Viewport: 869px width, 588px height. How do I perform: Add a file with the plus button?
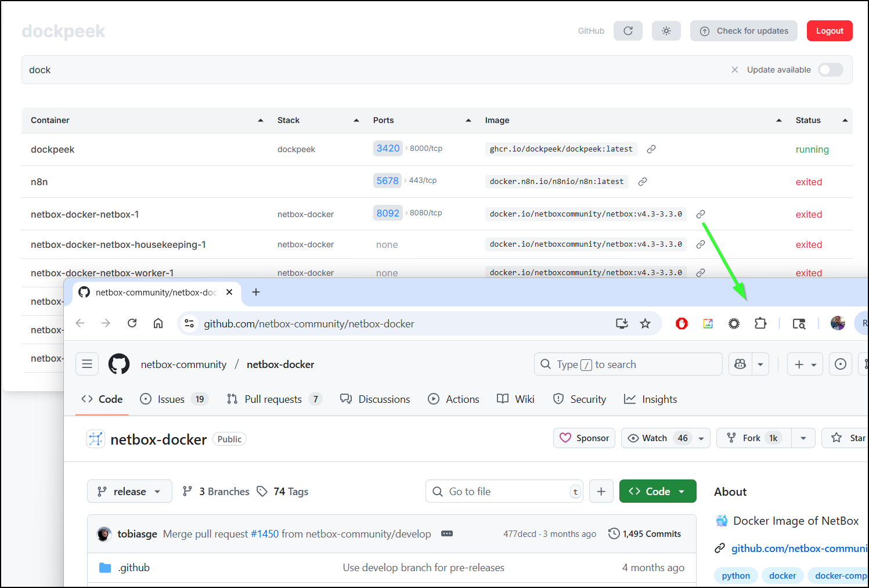[x=601, y=491]
